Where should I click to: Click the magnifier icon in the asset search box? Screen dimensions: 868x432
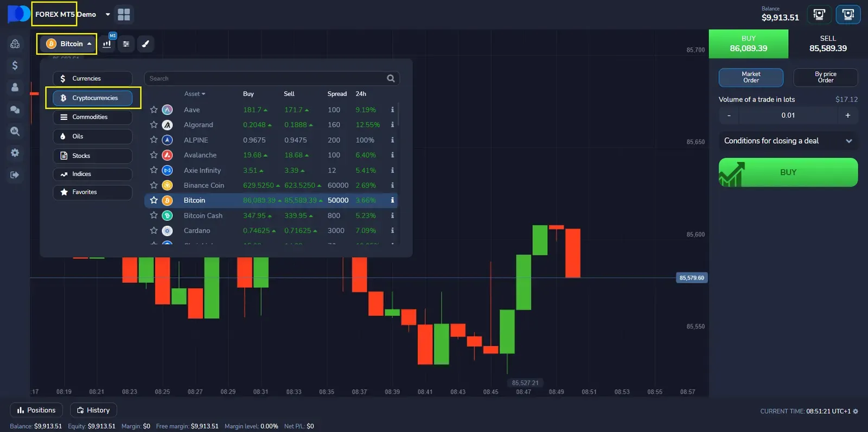coord(391,79)
